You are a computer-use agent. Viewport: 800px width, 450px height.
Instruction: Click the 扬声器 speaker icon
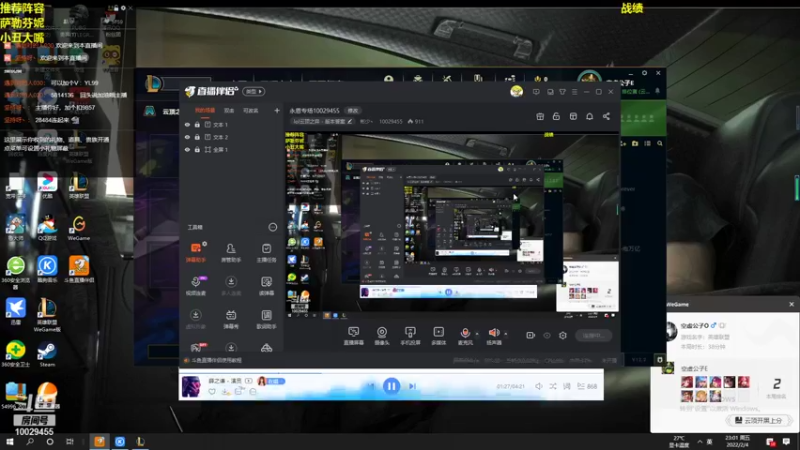click(x=494, y=333)
